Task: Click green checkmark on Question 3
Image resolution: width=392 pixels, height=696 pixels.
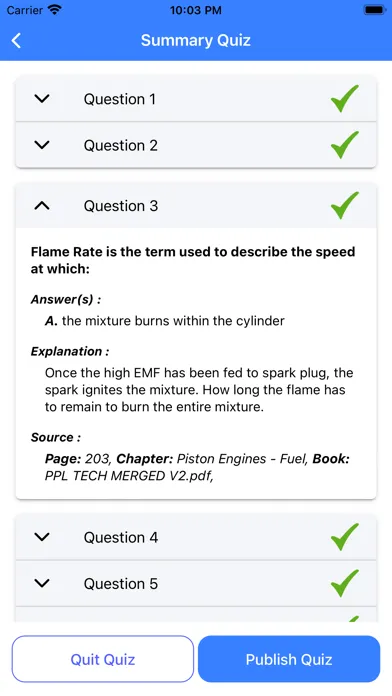Action: [345, 205]
